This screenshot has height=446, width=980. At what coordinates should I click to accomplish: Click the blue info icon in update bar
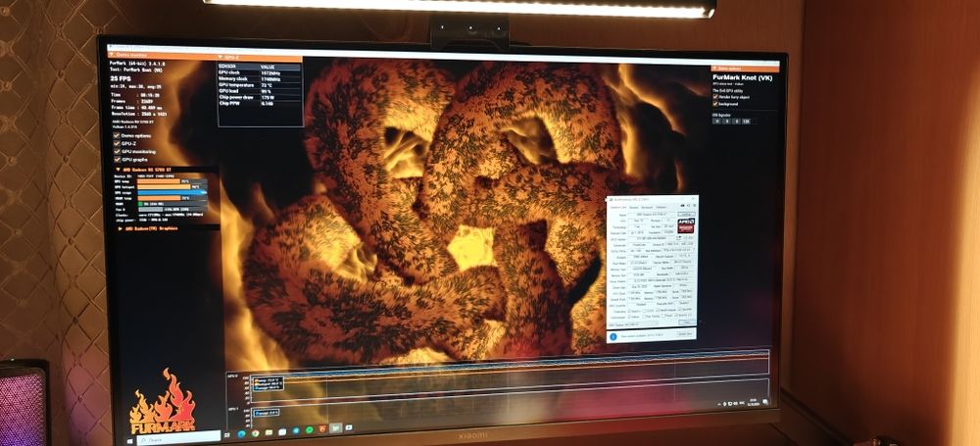point(613,336)
